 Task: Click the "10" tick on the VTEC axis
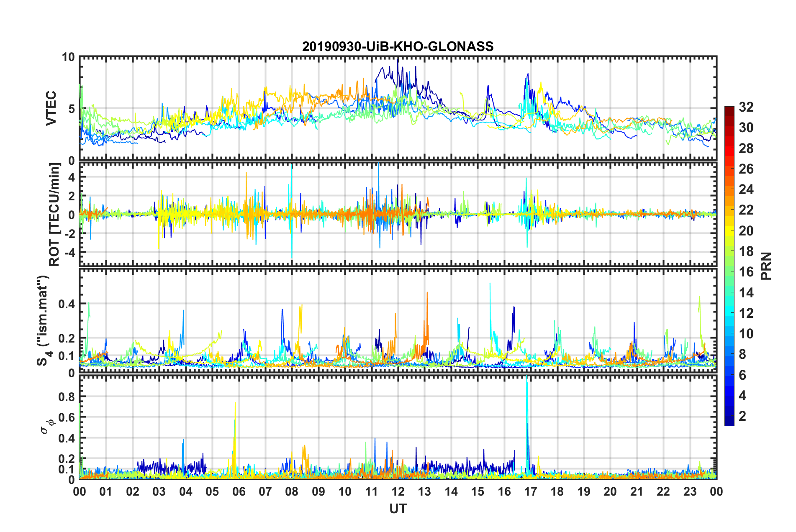click(68, 57)
